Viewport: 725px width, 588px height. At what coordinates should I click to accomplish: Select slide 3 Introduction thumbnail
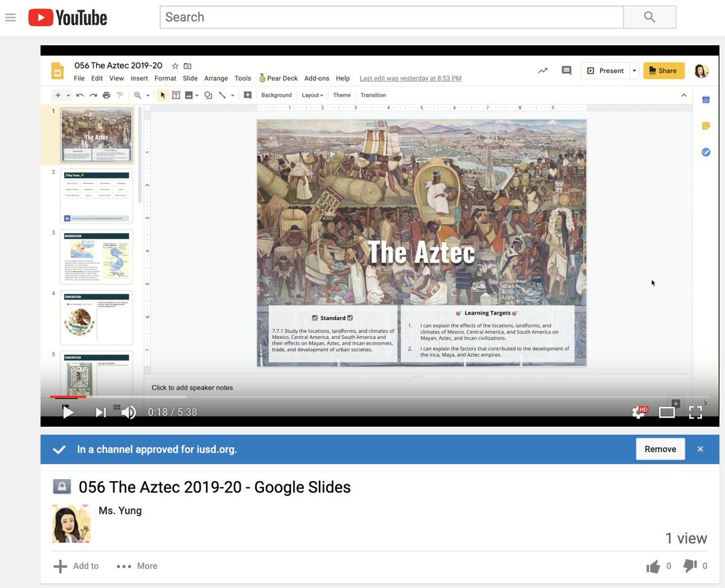[x=97, y=257]
